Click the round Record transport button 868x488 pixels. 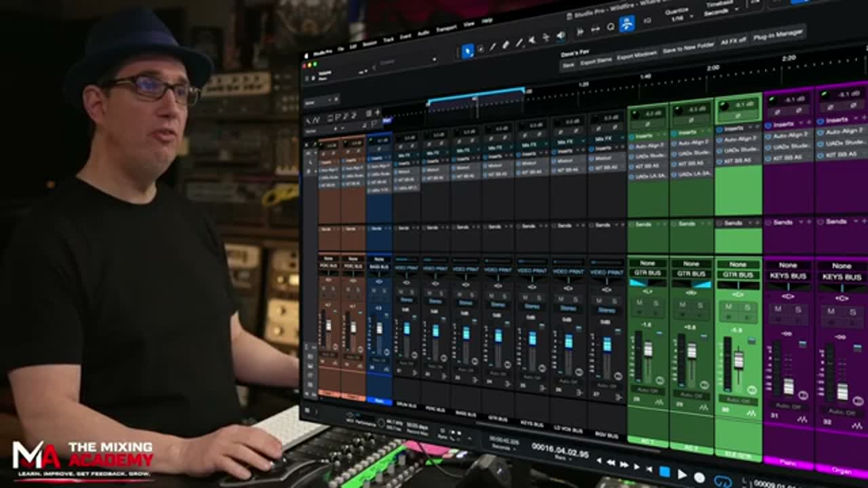(x=699, y=477)
